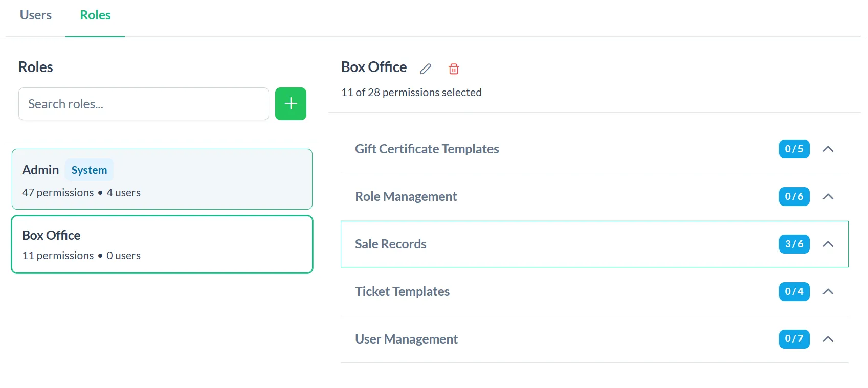Click the Sale Records heading
Screen dimensions: 868x388
coord(391,244)
